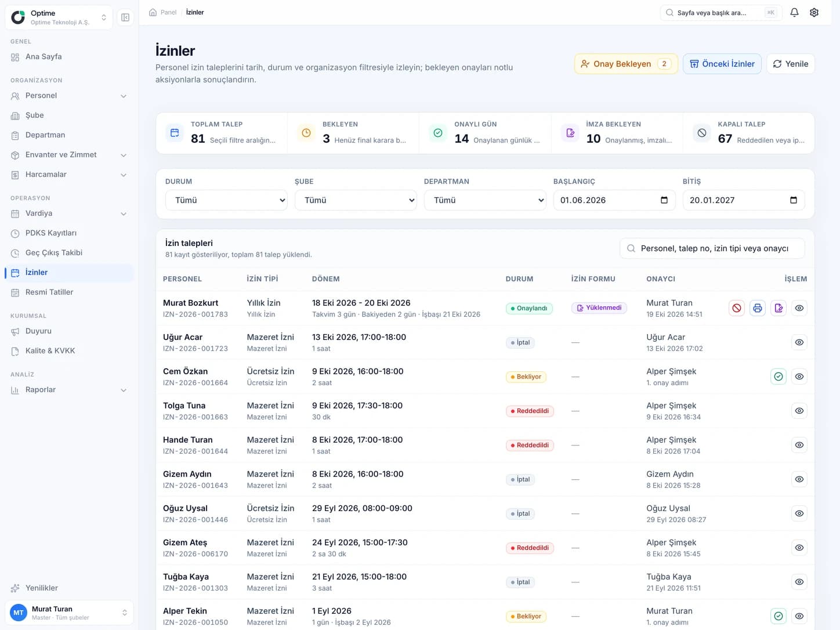The image size is (840, 630).
Task: Click the Panel breadcrumb link
Action: (x=168, y=12)
